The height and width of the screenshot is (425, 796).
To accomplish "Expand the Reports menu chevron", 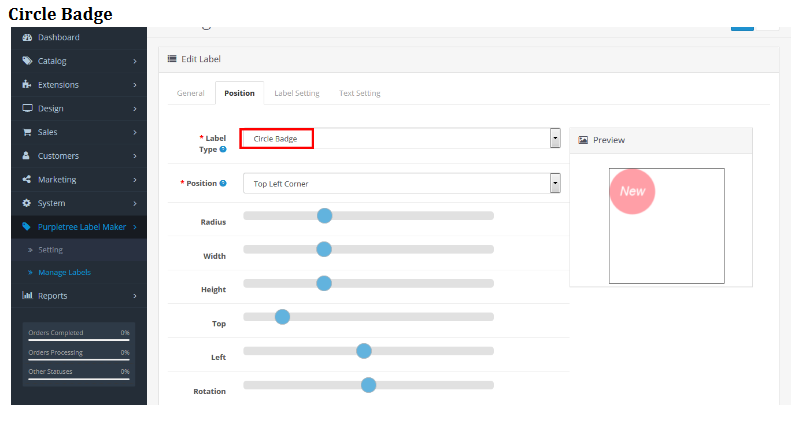I will click(x=135, y=296).
